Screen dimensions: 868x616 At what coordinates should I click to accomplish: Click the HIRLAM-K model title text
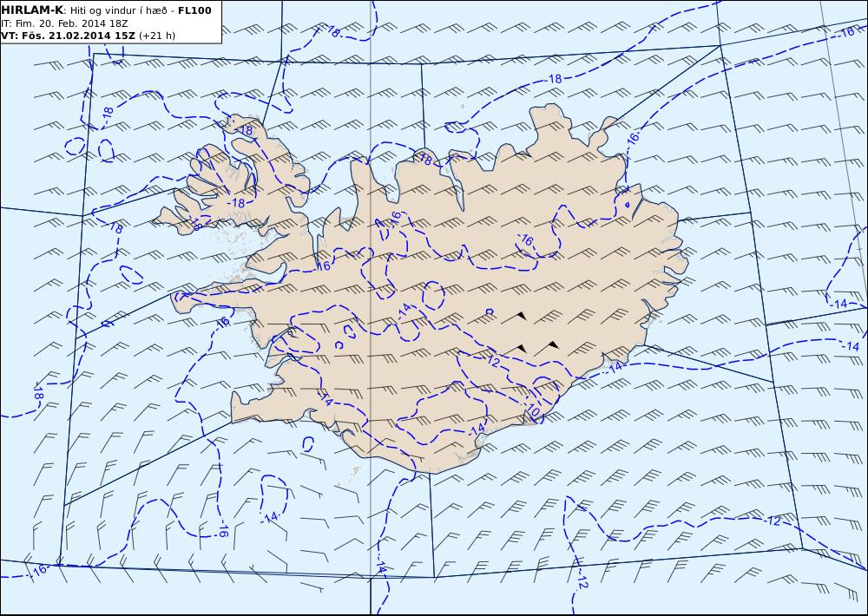(32, 10)
